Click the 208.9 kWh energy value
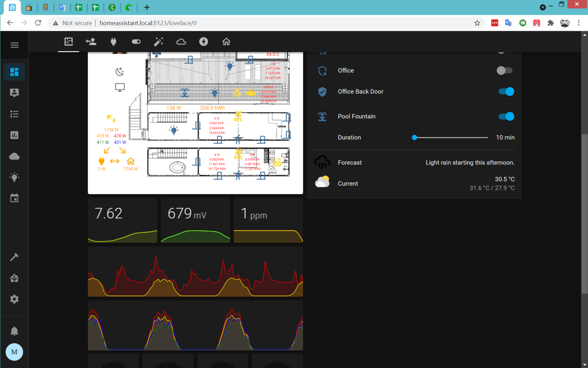Viewport: 588px width, 368px height. click(x=212, y=108)
